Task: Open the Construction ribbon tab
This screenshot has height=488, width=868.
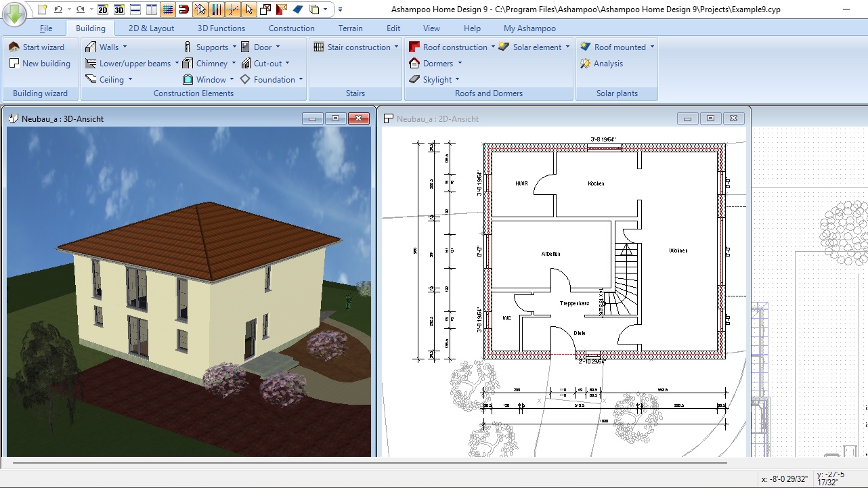Action: [x=291, y=28]
